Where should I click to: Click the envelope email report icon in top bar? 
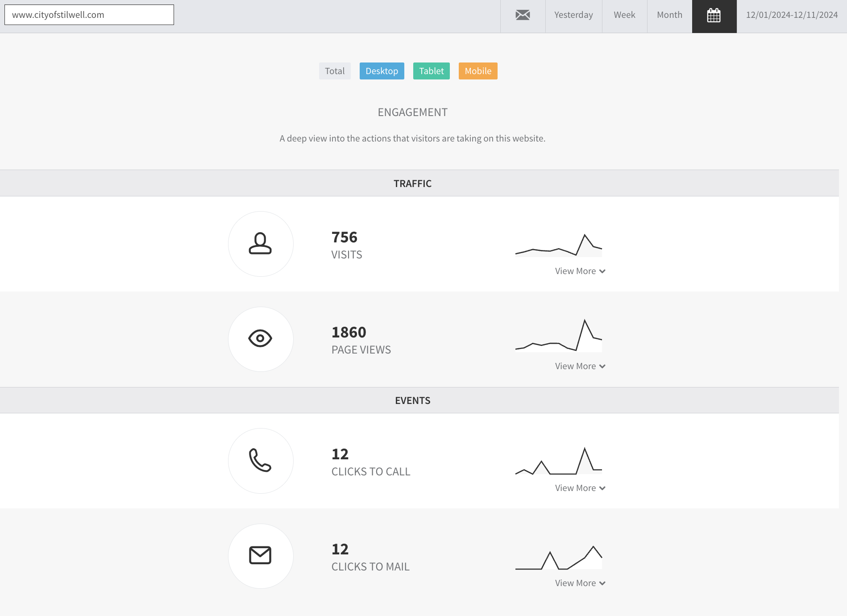coord(523,15)
